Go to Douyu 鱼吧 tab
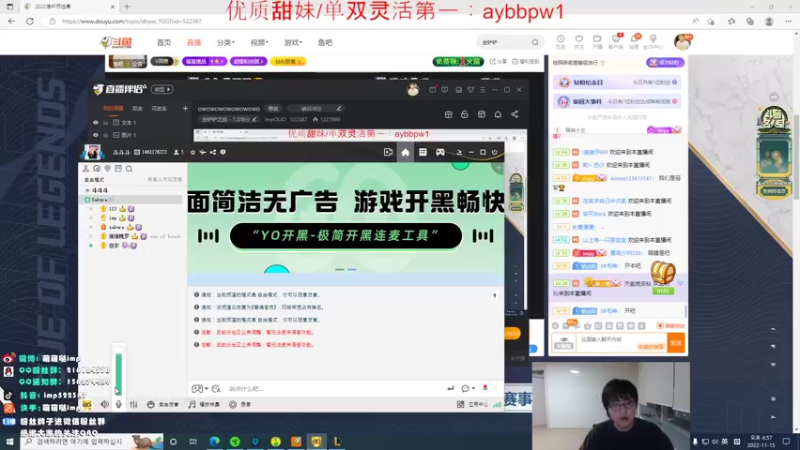Image resolution: width=800 pixels, height=450 pixels. click(325, 42)
